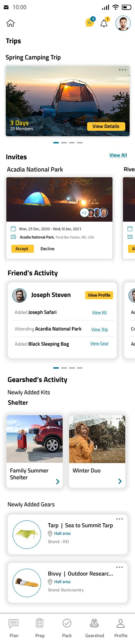Click the View Details button
The height and width of the screenshot is (644, 135).
pos(106,126)
